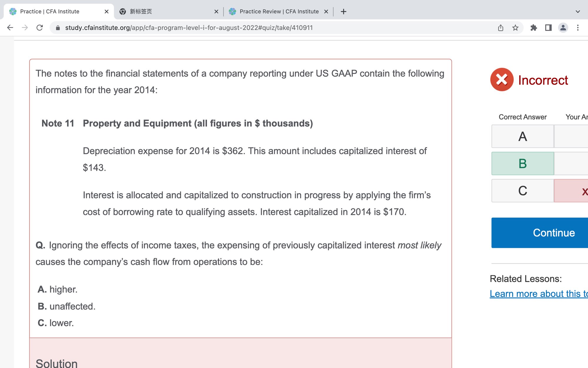Expand the tab search chevron
The height and width of the screenshot is (368, 588).
pos(578,11)
